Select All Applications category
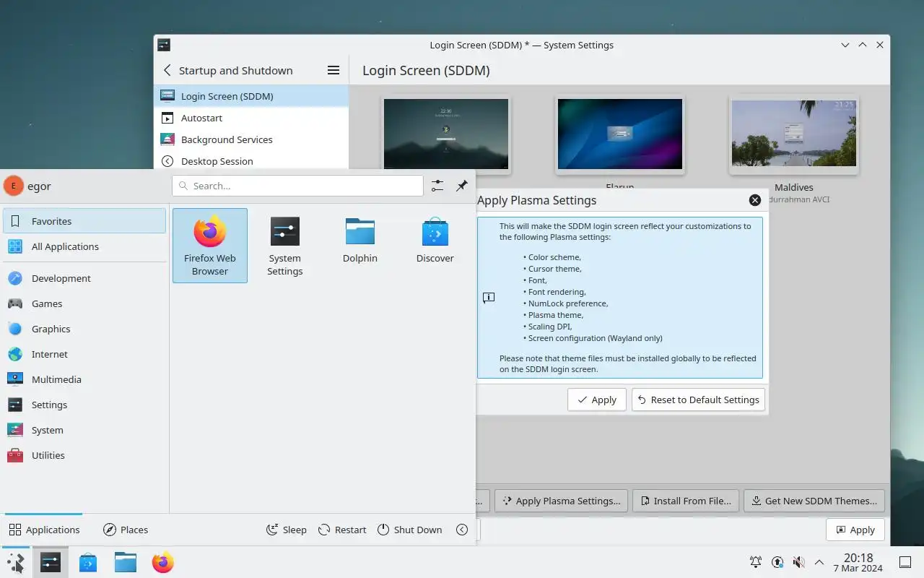Screen dimensions: 924x578 coord(84,246)
